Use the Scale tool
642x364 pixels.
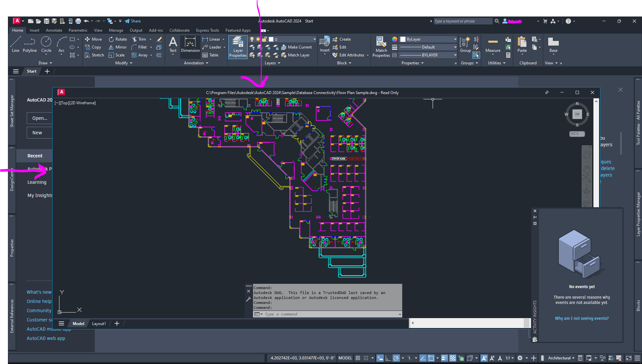click(x=117, y=55)
